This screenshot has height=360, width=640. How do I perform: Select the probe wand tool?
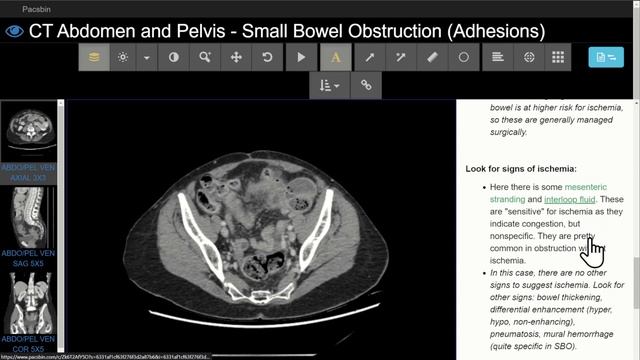click(x=401, y=57)
